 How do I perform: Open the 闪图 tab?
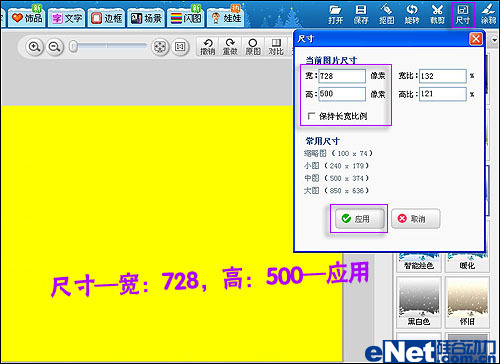tap(186, 18)
